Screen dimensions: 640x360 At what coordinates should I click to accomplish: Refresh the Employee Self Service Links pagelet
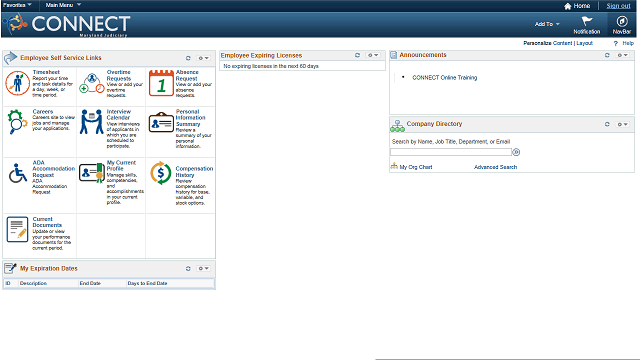pyautogui.click(x=188, y=58)
